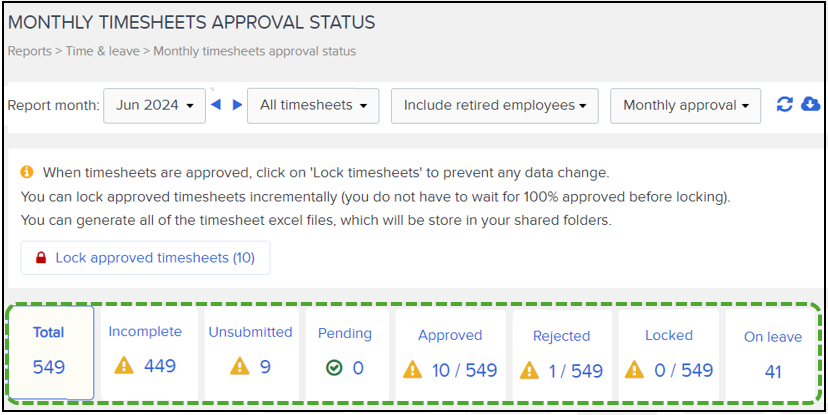The height and width of the screenshot is (415, 828).
Task: Show the Approved timesheets tab
Action: 450,354
